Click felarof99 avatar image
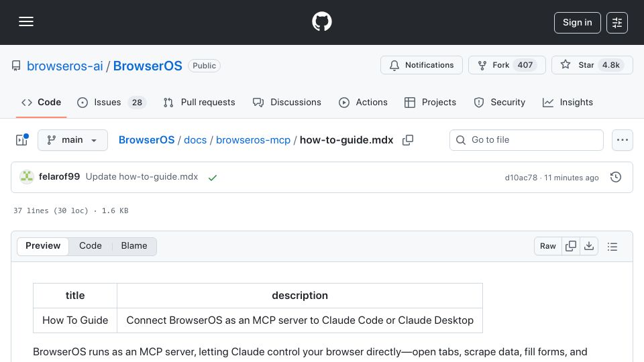644x362 pixels. (x=27, y=177)
